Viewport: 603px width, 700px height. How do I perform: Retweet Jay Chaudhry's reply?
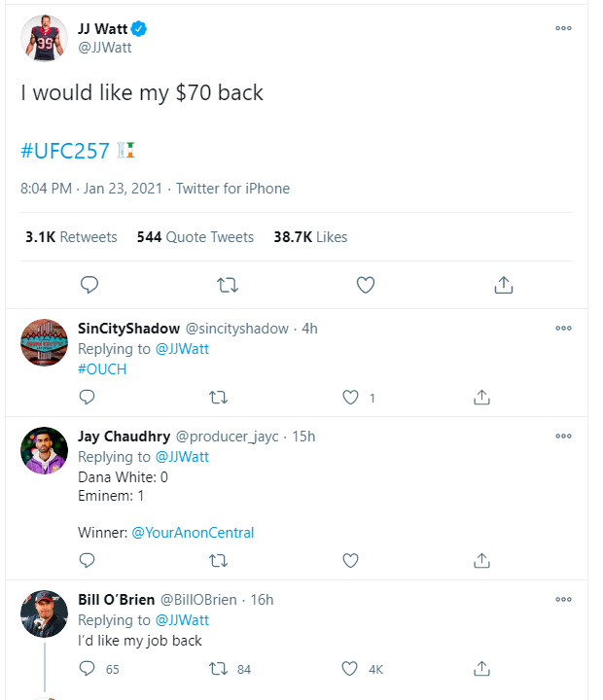click(220, 560)
